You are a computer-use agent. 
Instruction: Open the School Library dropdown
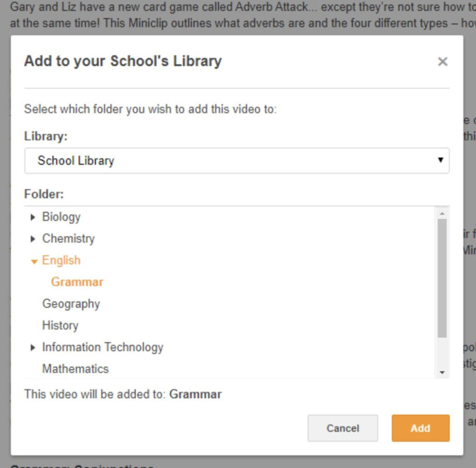[x=237, y=160]
